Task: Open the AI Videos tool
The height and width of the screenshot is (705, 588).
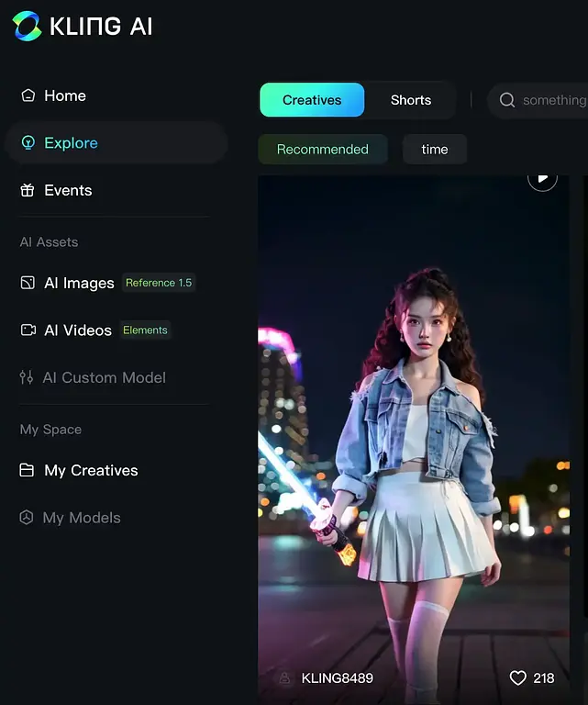Action: pos(77,330)
